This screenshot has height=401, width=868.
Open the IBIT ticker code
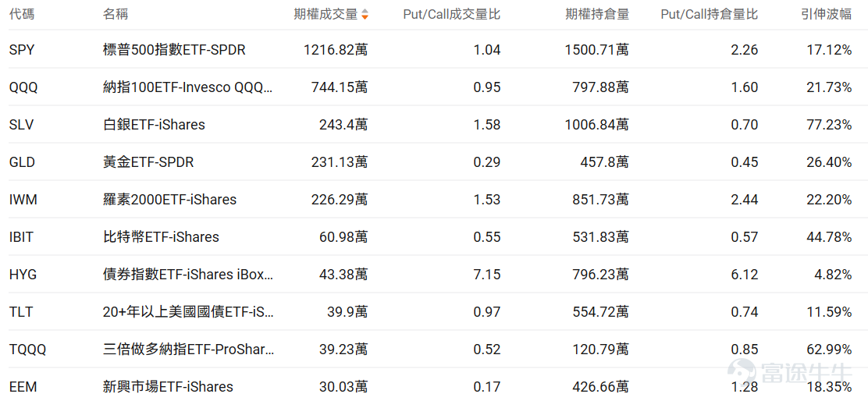tap(23, 236)
